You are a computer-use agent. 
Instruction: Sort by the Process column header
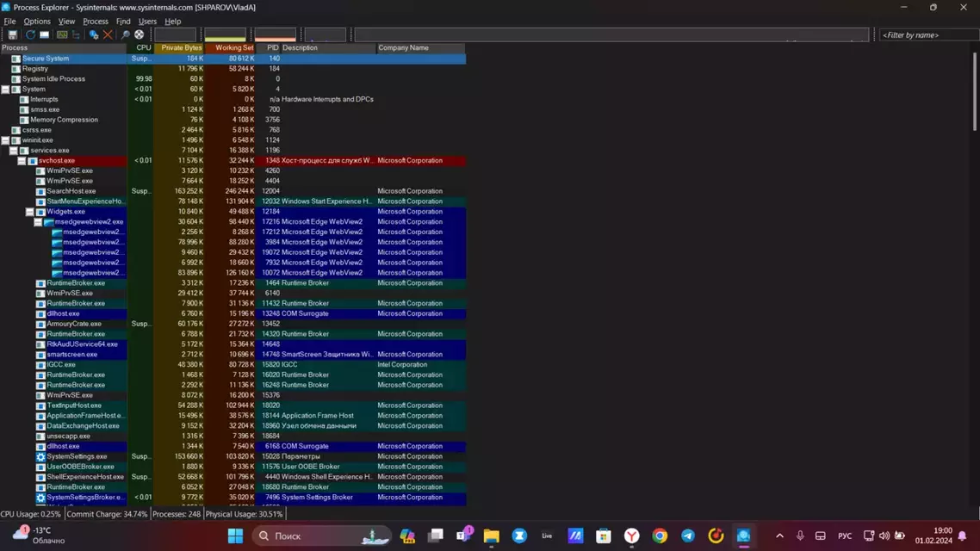tap(63, 48)
